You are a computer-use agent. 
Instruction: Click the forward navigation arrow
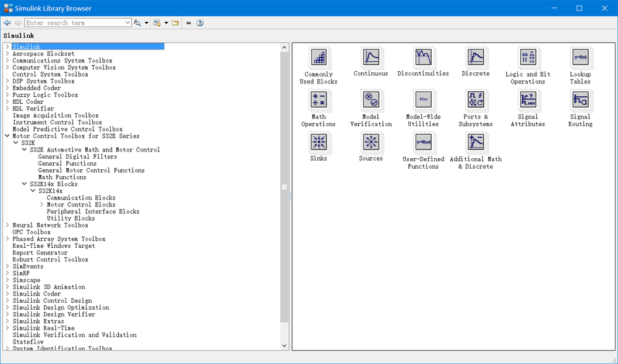point(18,23)
